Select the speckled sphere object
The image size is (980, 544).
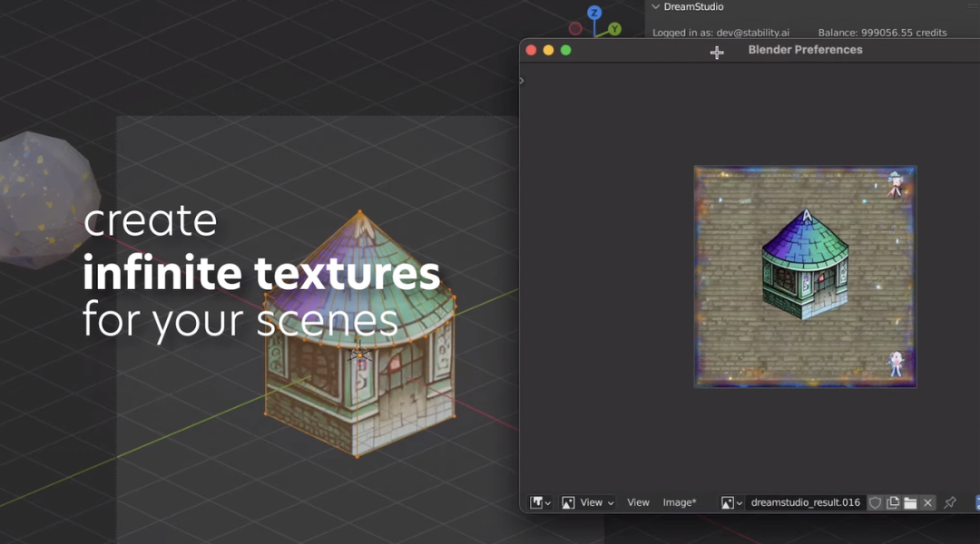click(45, 195)
